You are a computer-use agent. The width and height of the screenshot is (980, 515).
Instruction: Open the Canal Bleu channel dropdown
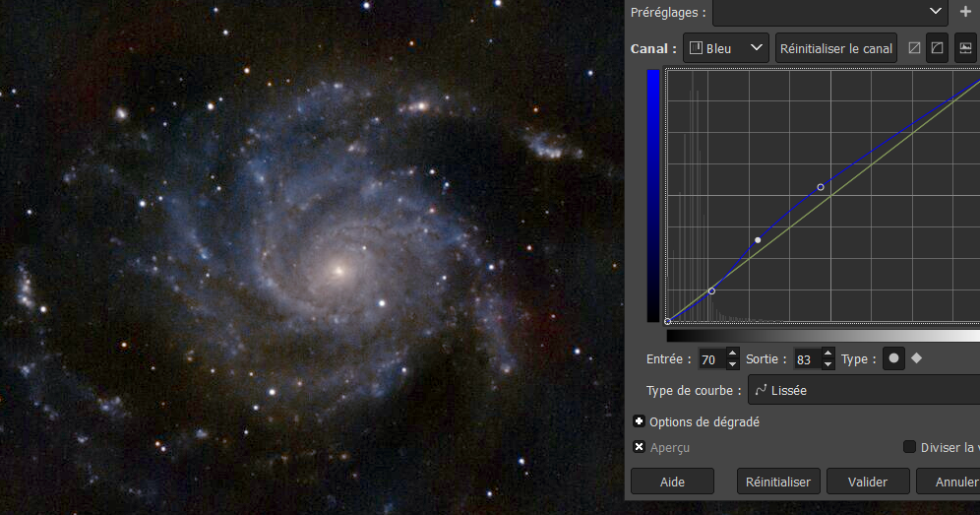[725, 48]
